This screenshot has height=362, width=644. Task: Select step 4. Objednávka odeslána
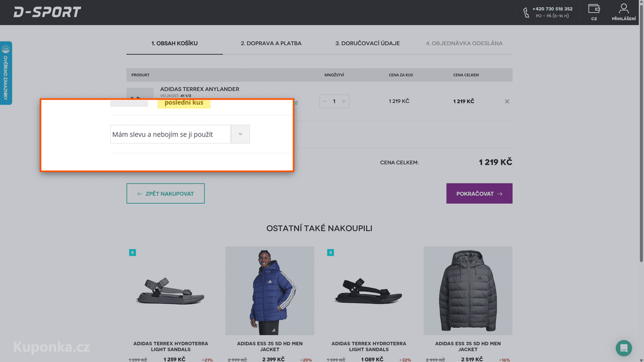pyautogui.click(x=464, y=43)
